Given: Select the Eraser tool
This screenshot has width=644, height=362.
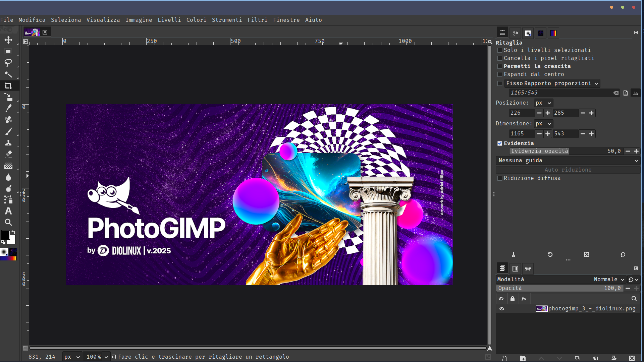Looking at the screenshot, I should [8, 154].
